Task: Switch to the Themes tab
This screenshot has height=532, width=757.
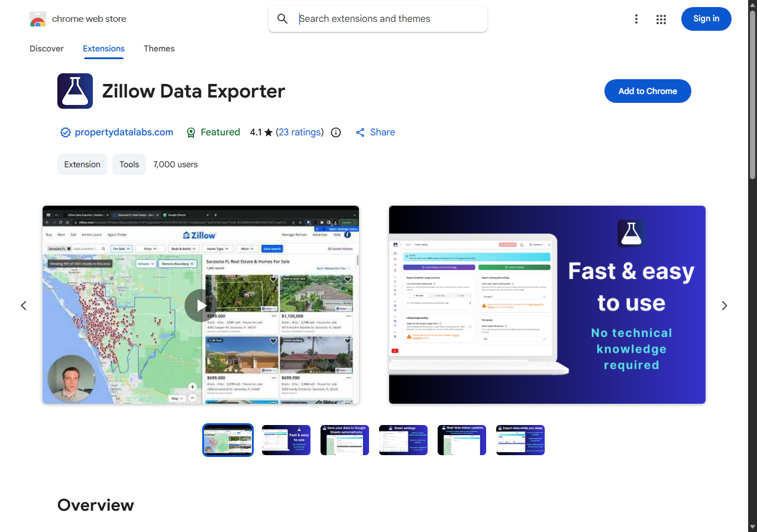Action: (x=159, y=48)
